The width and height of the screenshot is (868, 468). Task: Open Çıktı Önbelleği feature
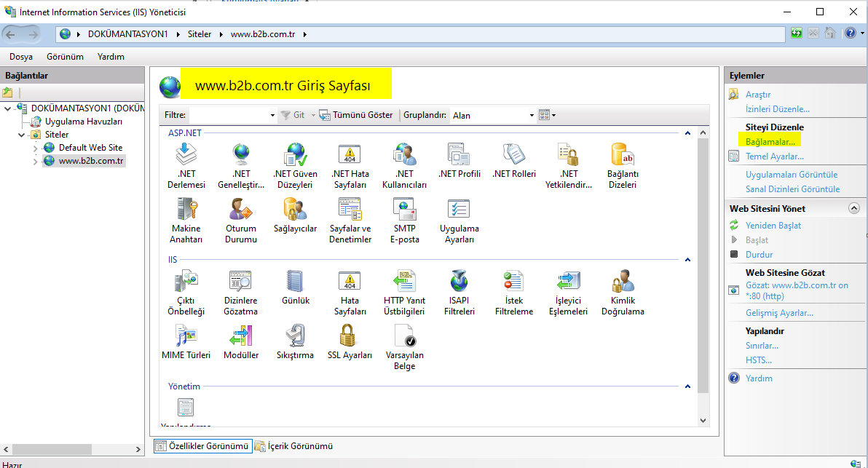pyautogui.click(x=186, y=292)
